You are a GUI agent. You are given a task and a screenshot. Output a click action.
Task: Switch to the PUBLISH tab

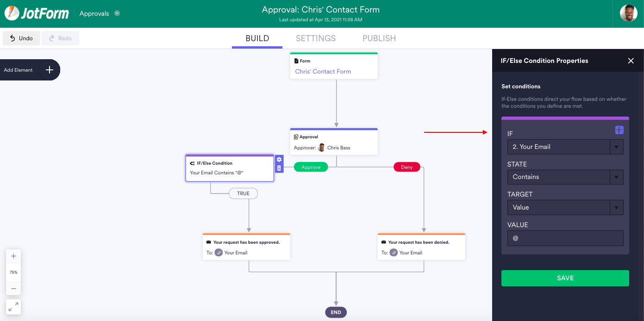(379, 38)
